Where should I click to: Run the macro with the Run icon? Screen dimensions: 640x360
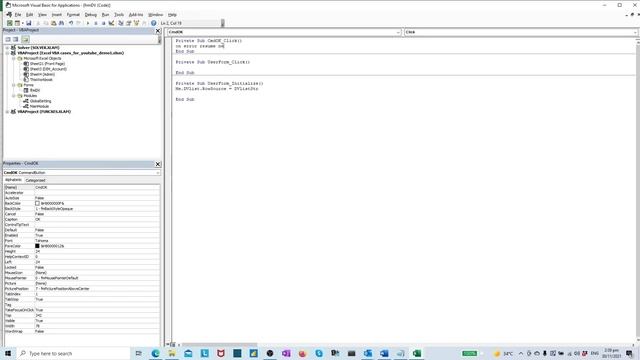point(88,23)
